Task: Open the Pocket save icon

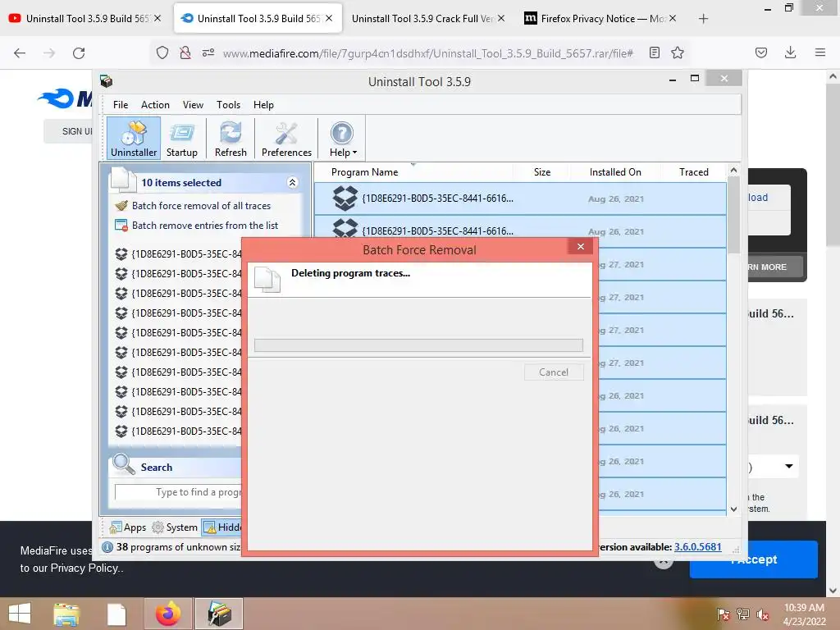Action: pyautogui.click(x=761, y=52)
